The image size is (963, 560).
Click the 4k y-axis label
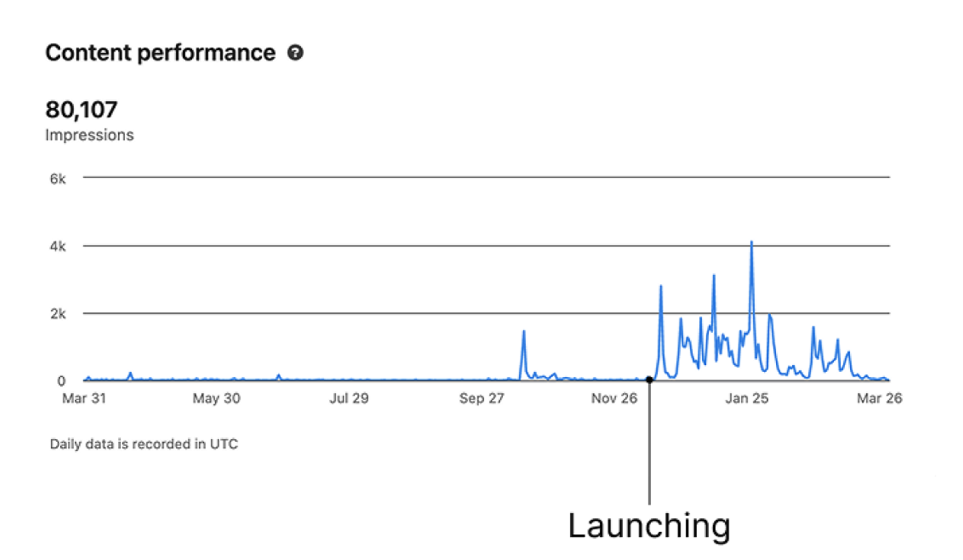(57, 246)
